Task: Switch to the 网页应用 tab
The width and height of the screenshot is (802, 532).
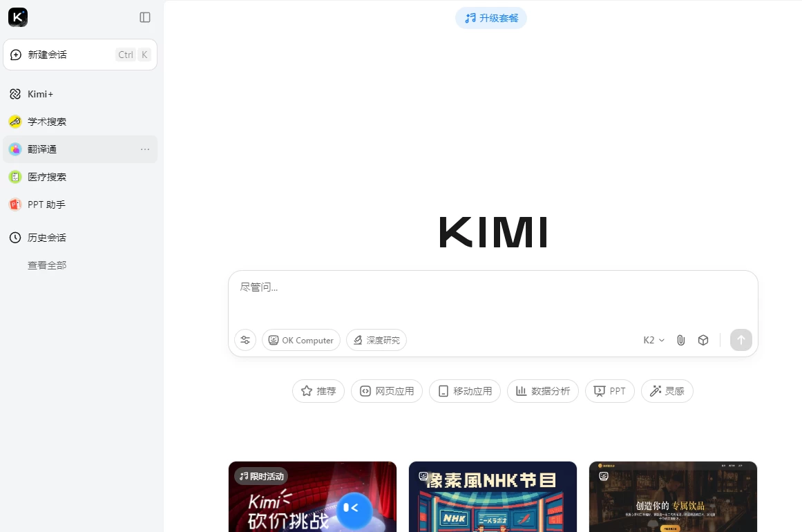Action: pos(387,390)
